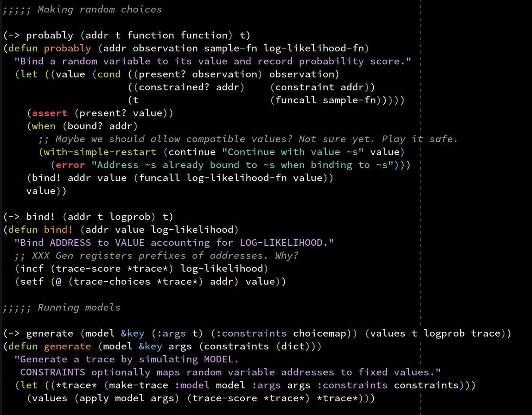Click the orange 'probably' name after defun

(67, 48)
